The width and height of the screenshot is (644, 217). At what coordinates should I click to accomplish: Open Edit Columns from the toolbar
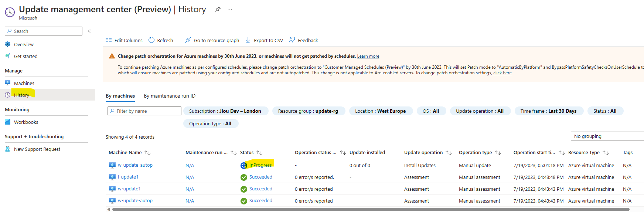(124, 40)
